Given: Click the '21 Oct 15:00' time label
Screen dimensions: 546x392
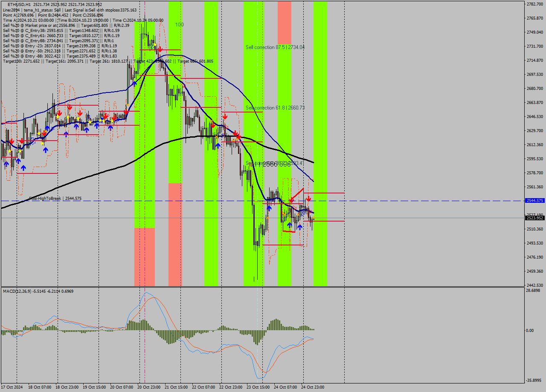Looking at the screenshot, I should [177, 387].
